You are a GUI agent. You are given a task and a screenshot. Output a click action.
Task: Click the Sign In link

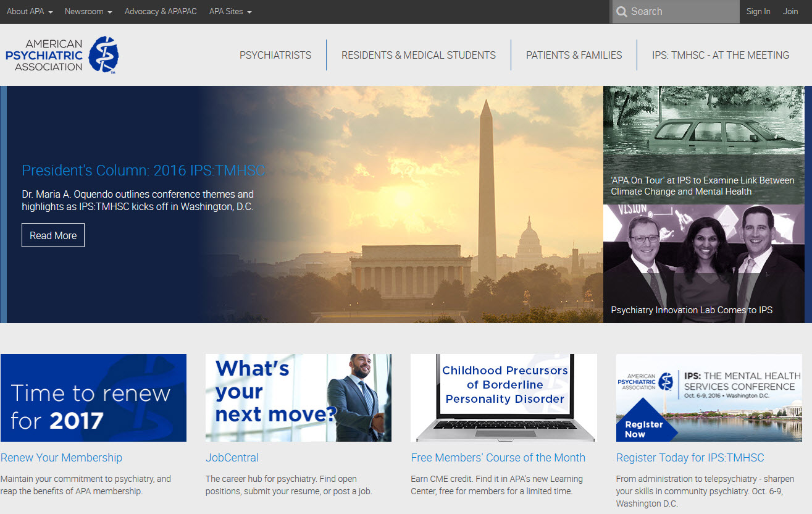[x=758, y=12]
